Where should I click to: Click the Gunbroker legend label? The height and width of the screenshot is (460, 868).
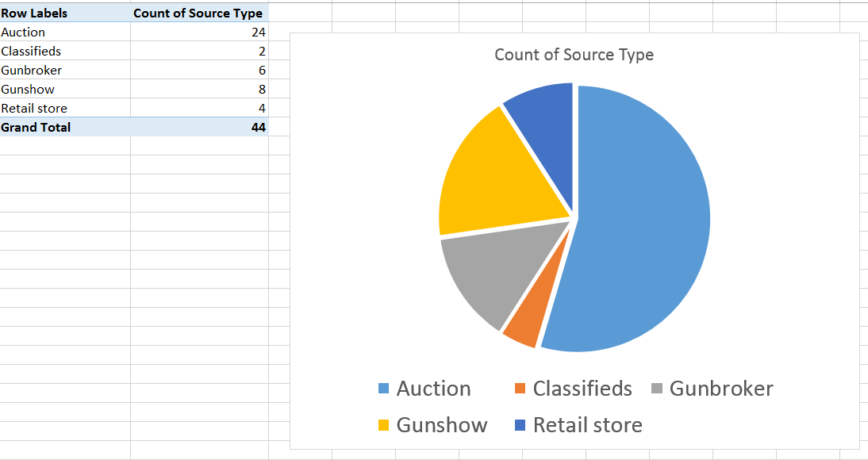721,389
